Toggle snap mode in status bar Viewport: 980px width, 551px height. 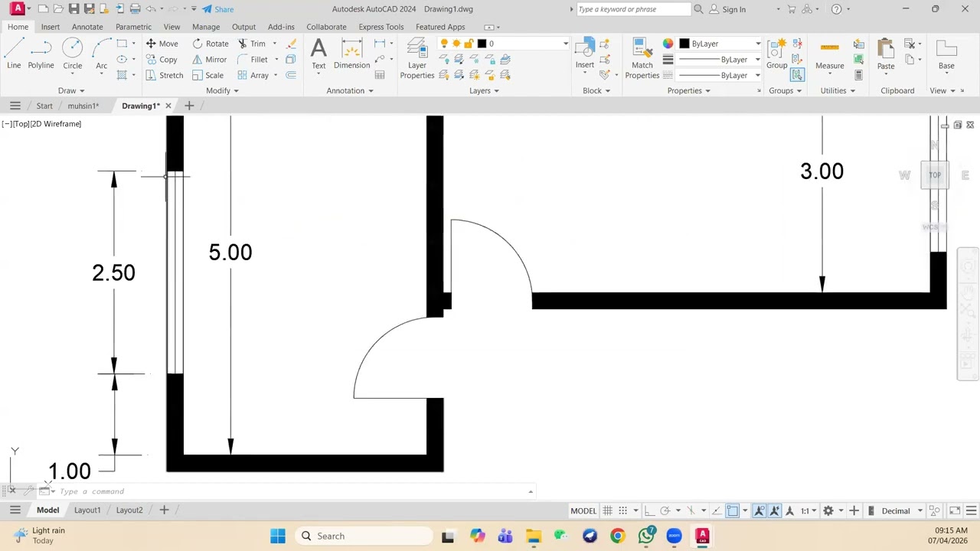click(623, 510)
